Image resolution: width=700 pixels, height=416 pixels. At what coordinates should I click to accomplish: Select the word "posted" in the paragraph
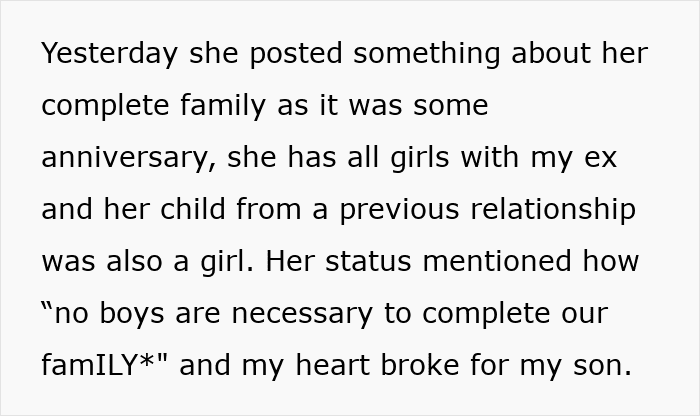point(296,54)
